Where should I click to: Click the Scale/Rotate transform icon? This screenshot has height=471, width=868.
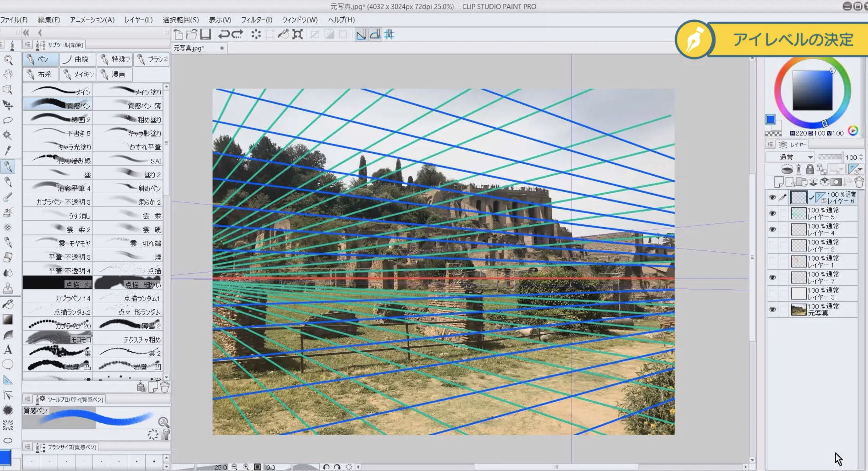pos(297,34)
